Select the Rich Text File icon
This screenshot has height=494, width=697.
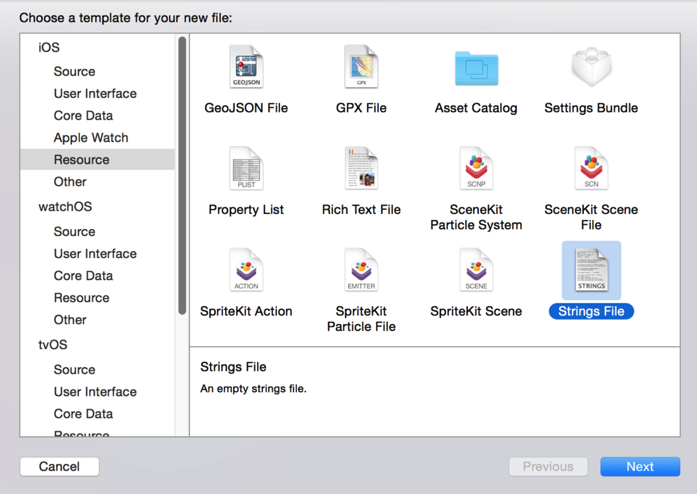pyautogui.click(x=361, y=169)
